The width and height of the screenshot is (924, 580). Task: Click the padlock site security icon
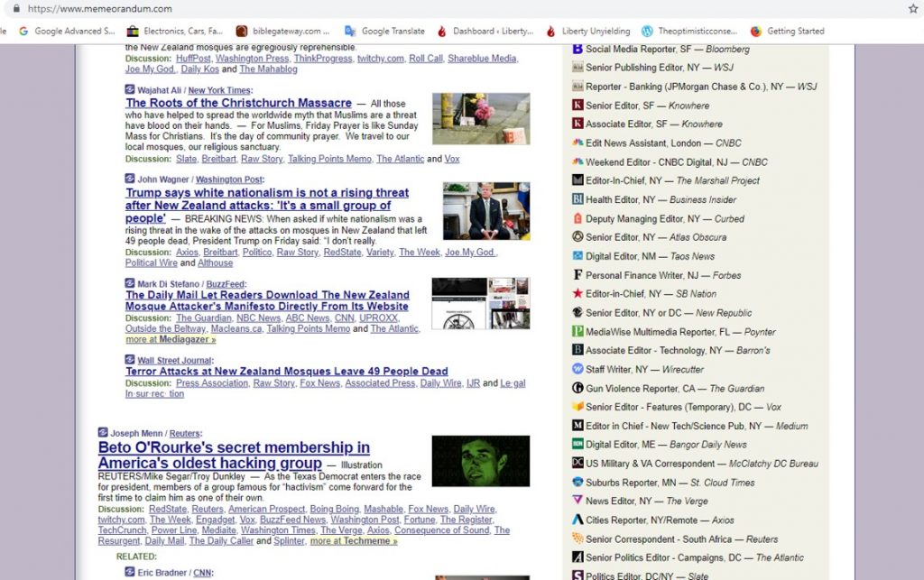click(x=16, y=9)
